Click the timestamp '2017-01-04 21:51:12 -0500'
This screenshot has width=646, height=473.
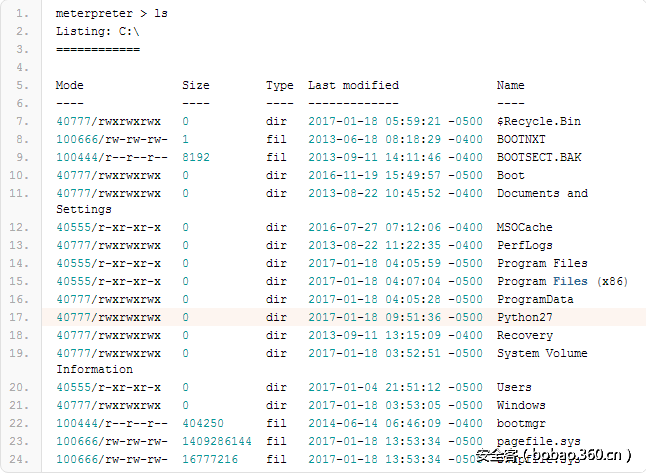396,387
